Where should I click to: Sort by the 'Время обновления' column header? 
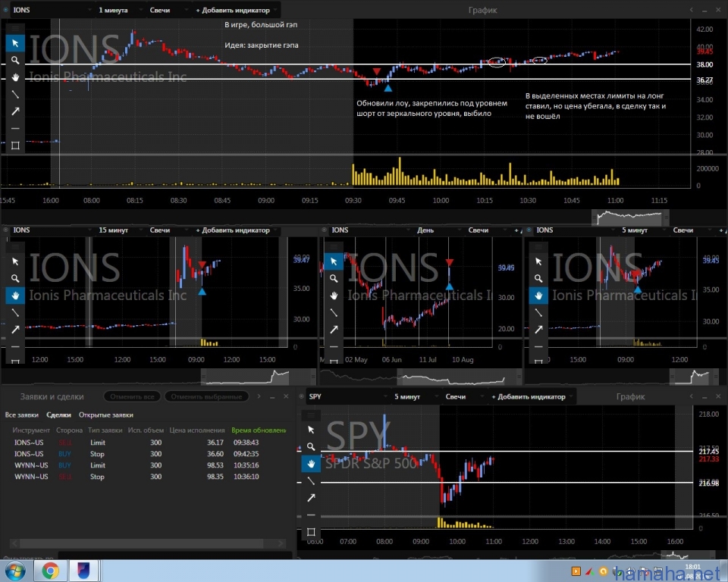(x=259, y=430)
